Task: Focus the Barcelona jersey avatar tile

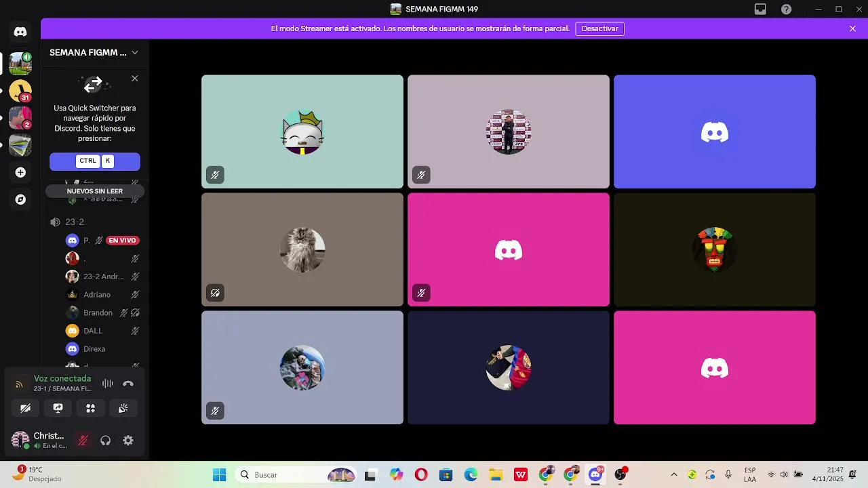Action: pyautogui.click(x=509, y=367)
